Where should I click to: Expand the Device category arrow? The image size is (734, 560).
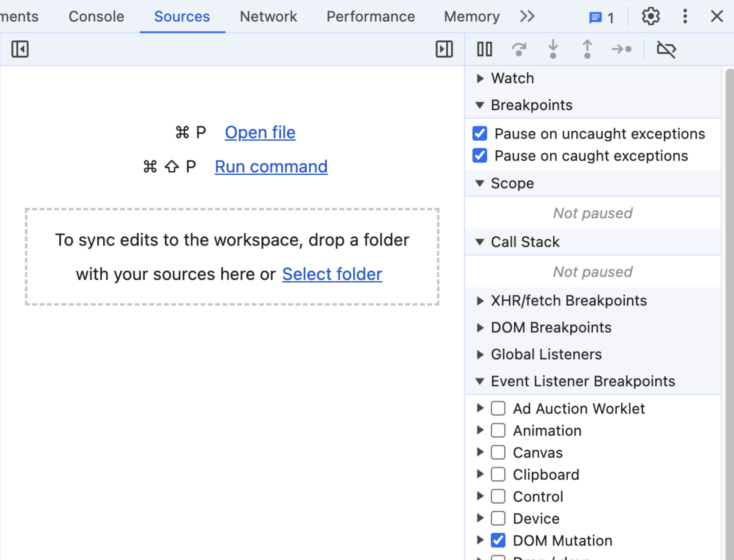tap(480, 518)
